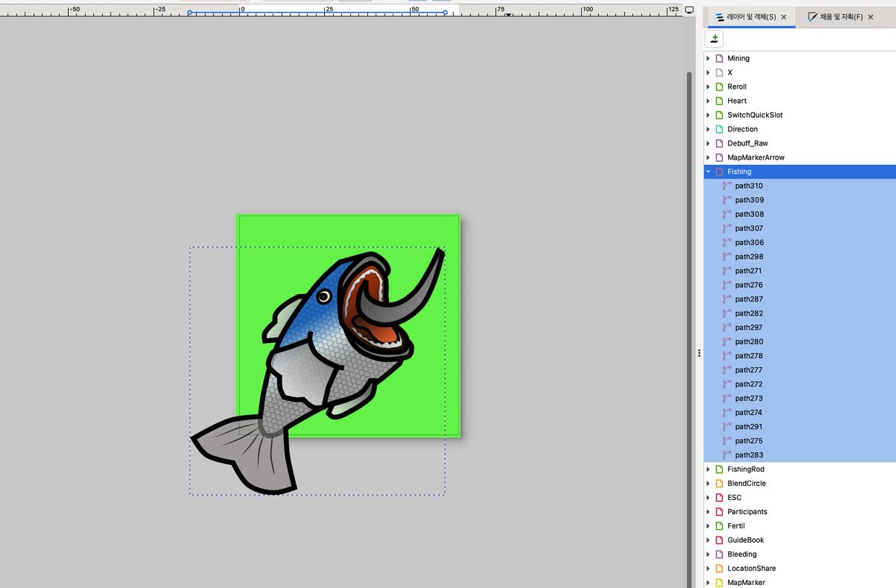Expand the LocationShare layer
Screen dimensions: 896x588
(708, 569)
